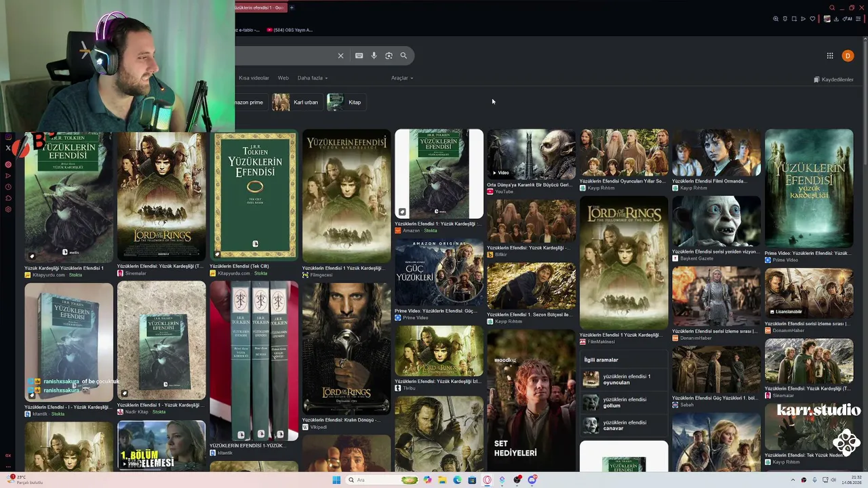Viewport: 868px width, 488px height.
Task: Filter images by Kitap chip
Action: (346, 102)
